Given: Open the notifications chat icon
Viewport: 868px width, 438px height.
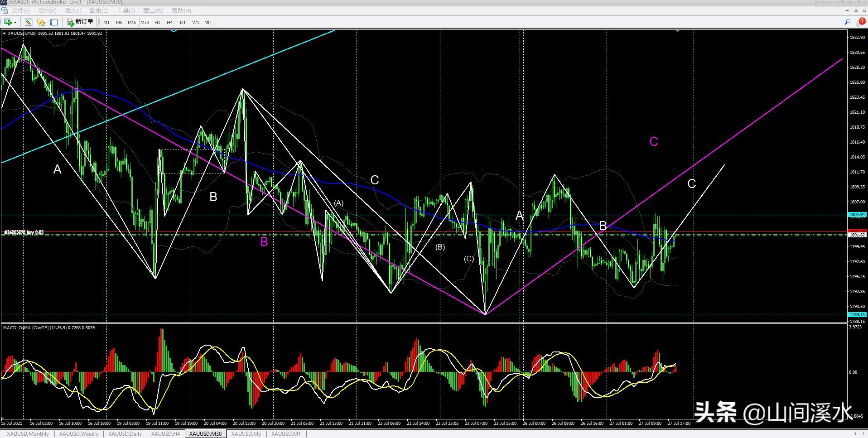Looking at the screenshot, I should point(860,22).
